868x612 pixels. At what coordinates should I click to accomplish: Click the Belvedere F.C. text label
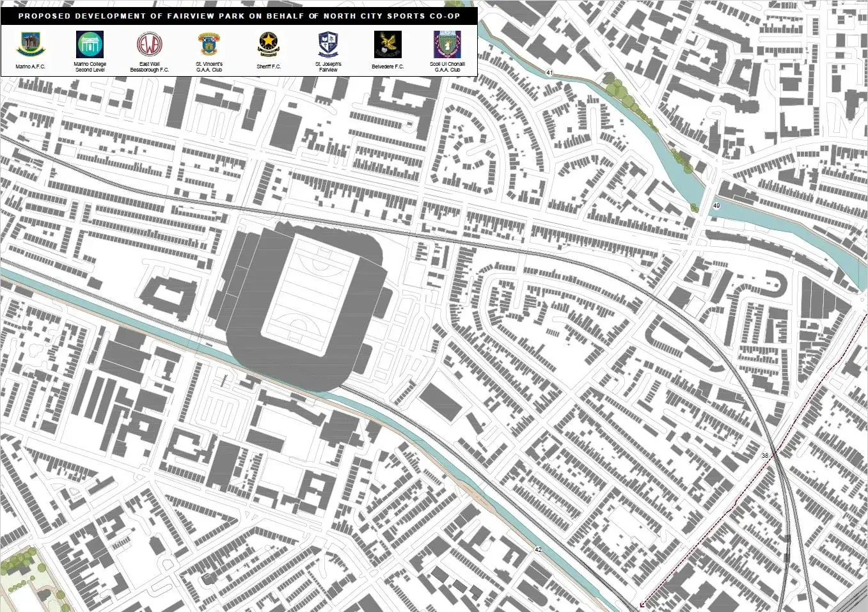(388, 67)
